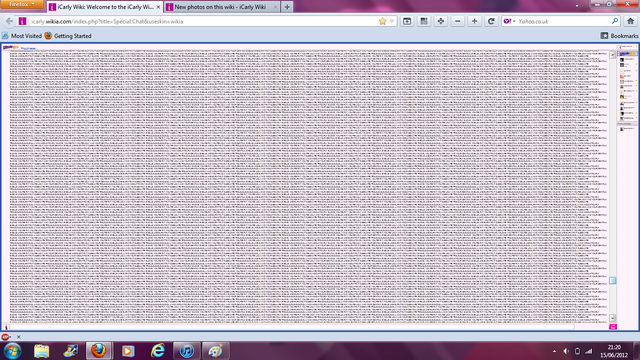
Task: Open the URL history dropdown arrow
Action: (x=392, y=21)
